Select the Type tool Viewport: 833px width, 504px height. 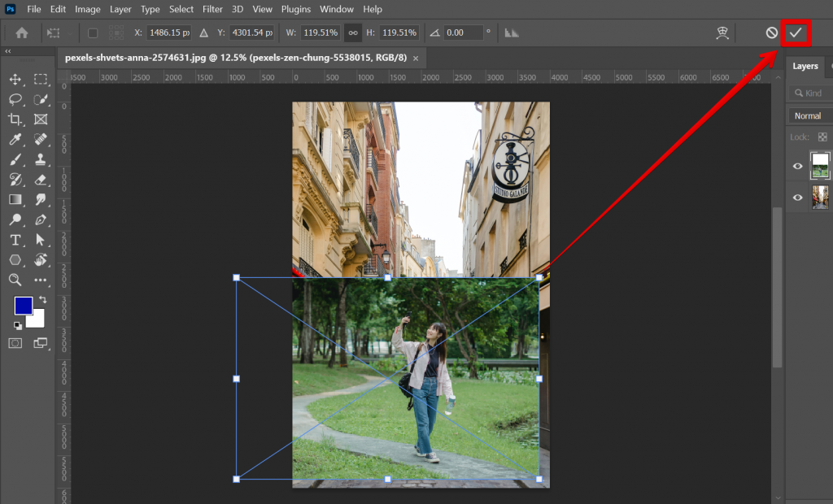pos(16,240)
